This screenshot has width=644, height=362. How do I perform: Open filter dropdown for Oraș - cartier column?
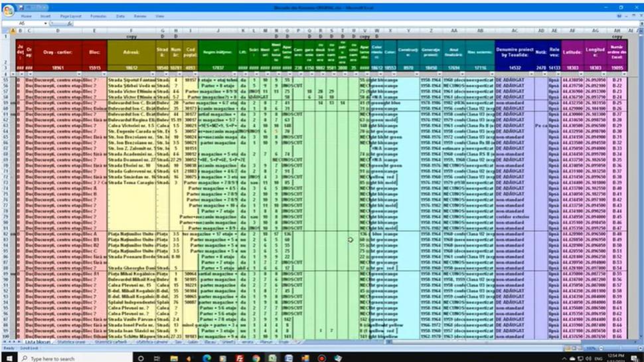[x=79, y=74]
